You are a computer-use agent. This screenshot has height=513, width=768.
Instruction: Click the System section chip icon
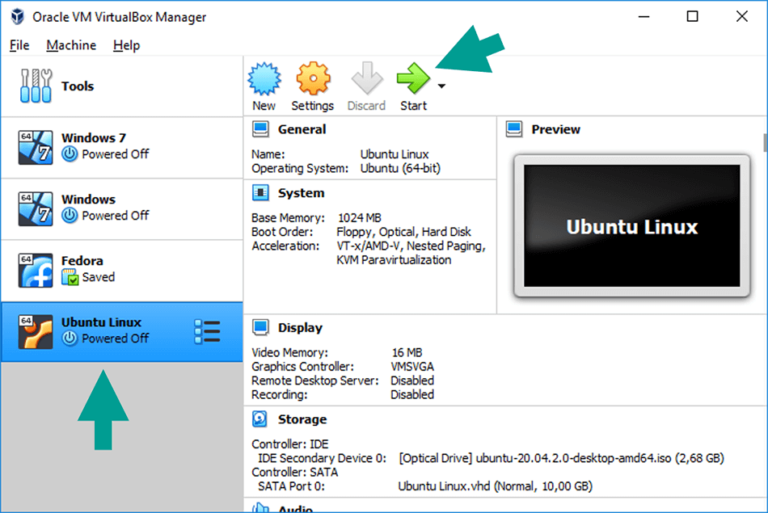[x=261, y=193]
